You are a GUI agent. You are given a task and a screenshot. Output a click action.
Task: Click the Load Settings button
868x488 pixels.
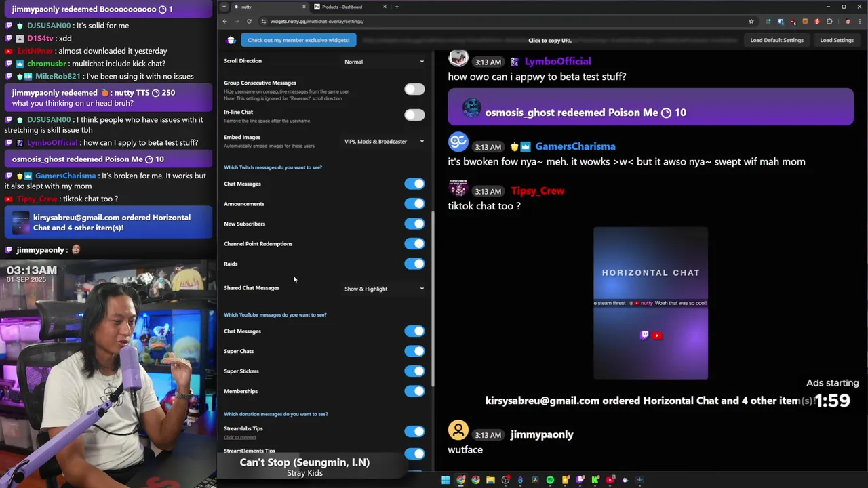click(837, 40)
